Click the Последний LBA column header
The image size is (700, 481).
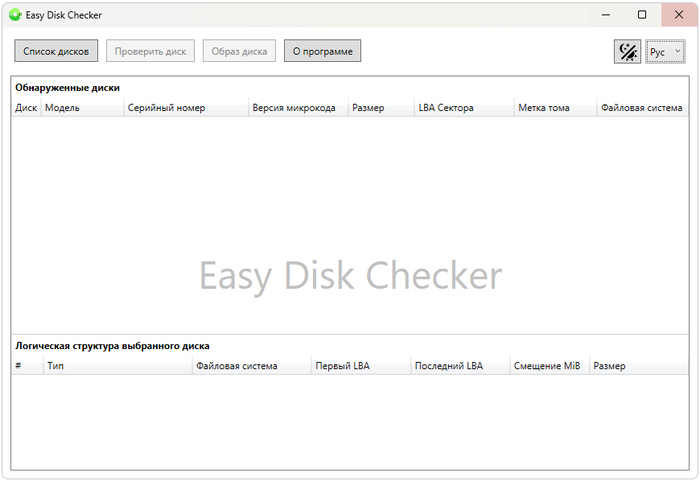coord(460,366)
